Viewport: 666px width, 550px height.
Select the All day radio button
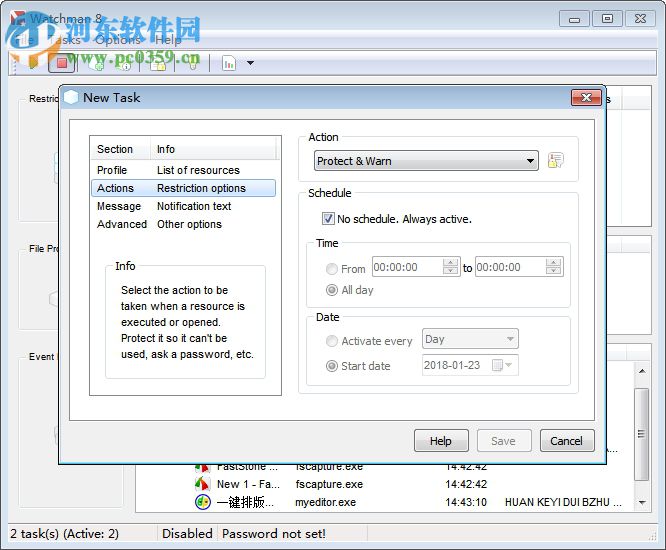[x=332, y=290]
